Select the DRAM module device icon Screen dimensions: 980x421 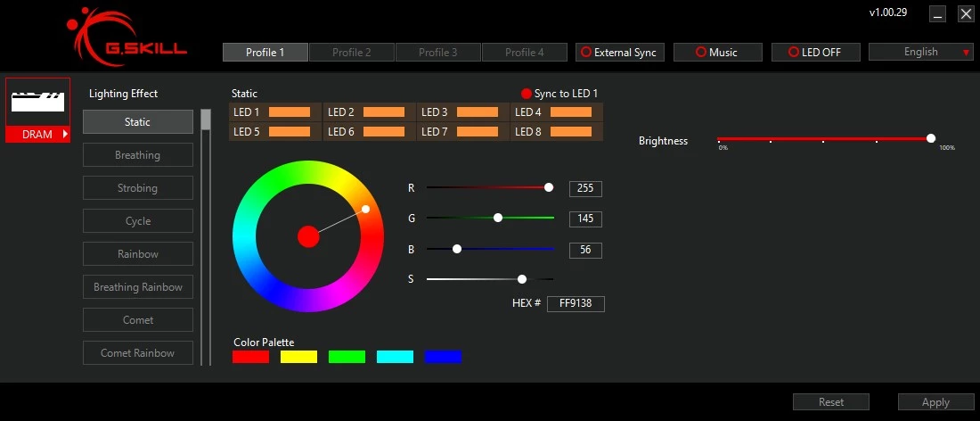[x=38, y=102]
